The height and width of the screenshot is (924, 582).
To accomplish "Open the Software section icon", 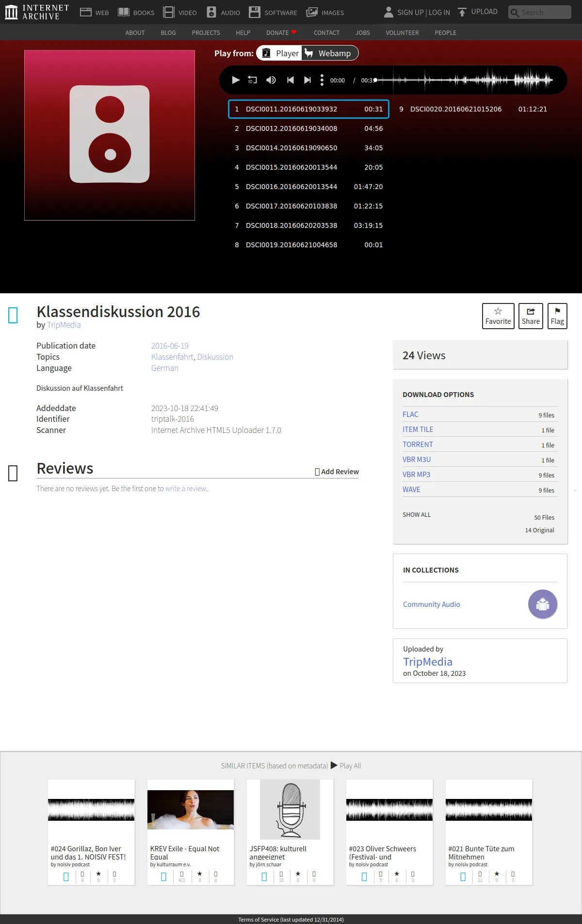I will click(255, 12).
